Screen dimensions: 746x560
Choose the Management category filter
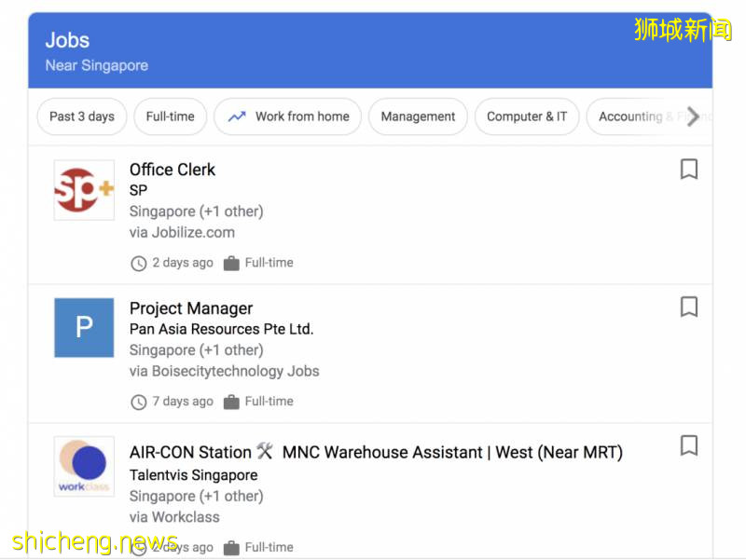tap(418, 116)
